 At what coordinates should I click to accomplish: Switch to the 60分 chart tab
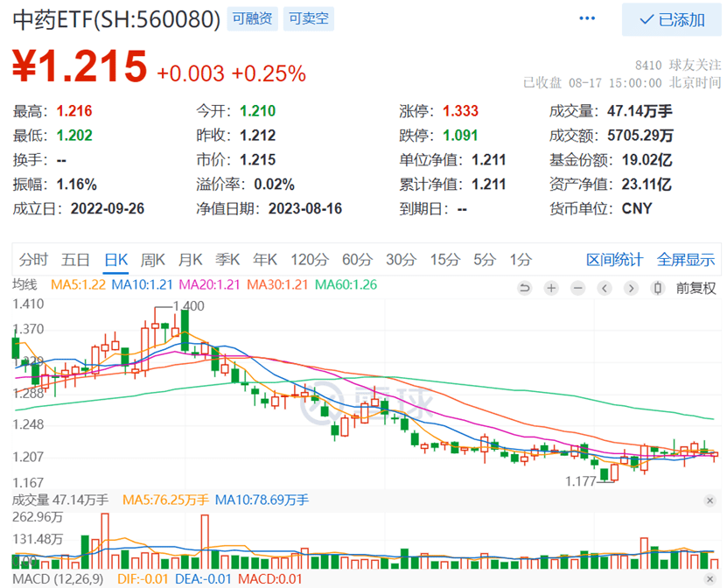357,259
